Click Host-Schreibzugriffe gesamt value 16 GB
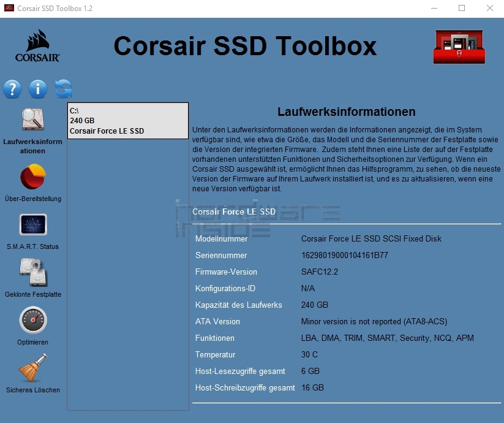Image resolution: width=504 pixels, height=423 pixels. click(312, 387)
